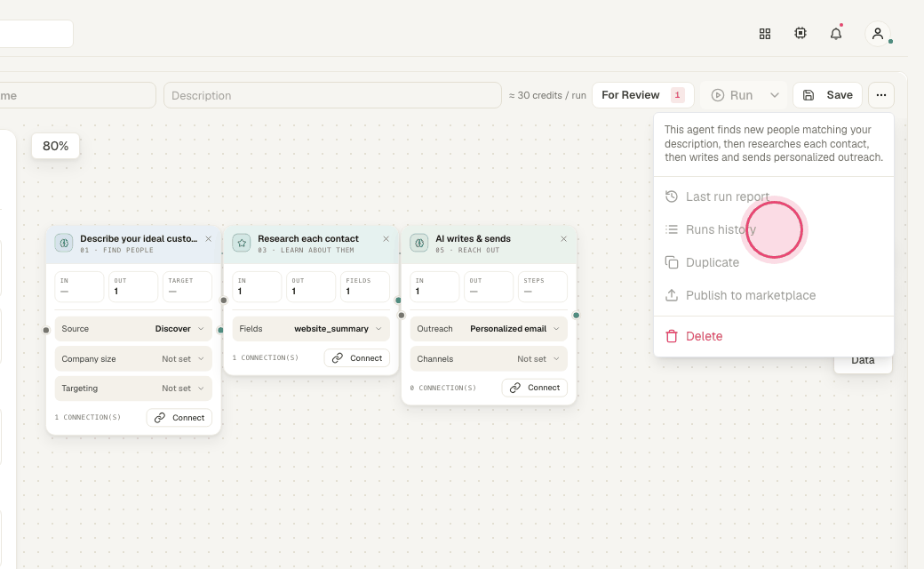Click the 03 · LEARN ABOUT THEM subtitle
This screenshot has width=924, height=569.
(x=306, y=250)
